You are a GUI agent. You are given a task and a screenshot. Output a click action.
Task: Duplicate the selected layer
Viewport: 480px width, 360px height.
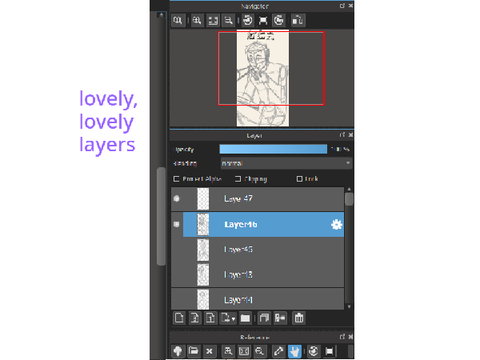click(x=264, y=318)
